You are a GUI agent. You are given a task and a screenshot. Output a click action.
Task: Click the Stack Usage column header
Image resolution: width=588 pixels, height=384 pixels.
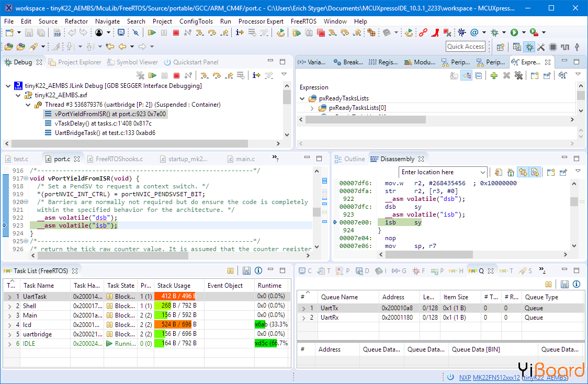(x=179, y=286)
